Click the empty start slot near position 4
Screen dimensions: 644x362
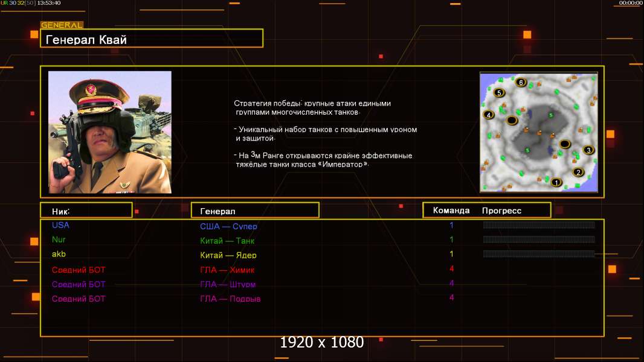[x=512, y=120]
